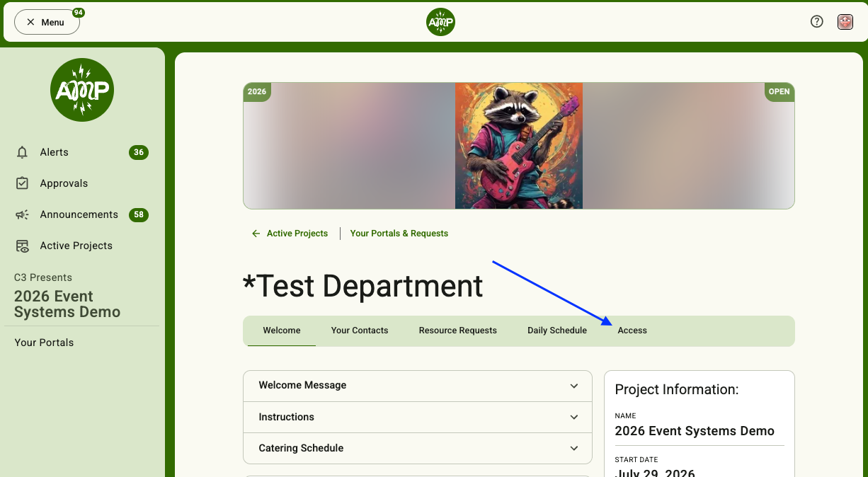Click the Instructions section title
Viewport: 868px width, 477px height.
(x=287, y=417)
